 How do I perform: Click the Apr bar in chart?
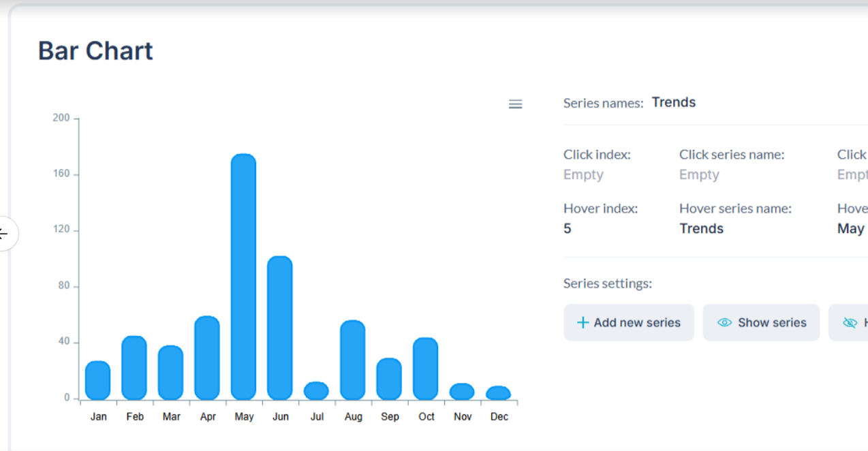207,358
